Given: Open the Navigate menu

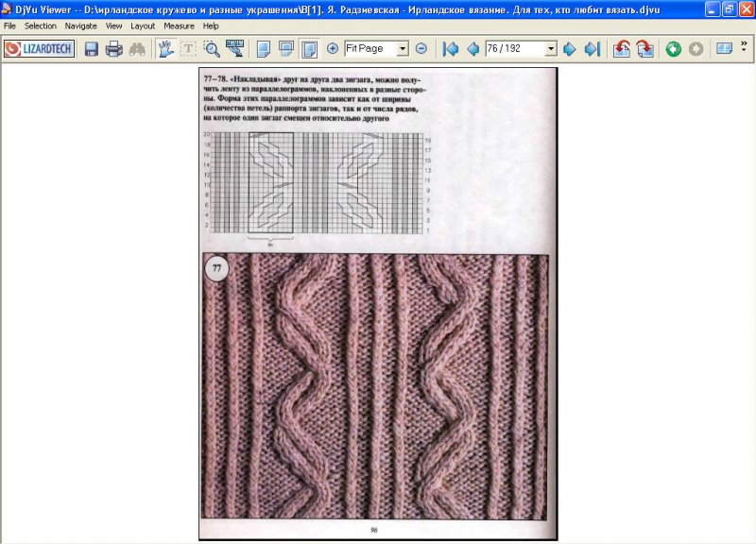Looking at the screenshot, I should tap(81, 26).
